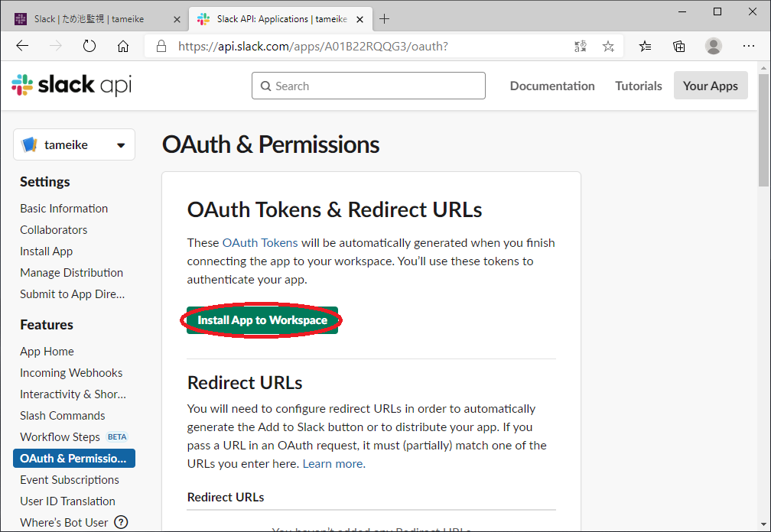Image resolution: width=771 pixels, height=532 pixels.
Task: Select Incoming Webhooks in the sidebar
Action: (71, 373)
